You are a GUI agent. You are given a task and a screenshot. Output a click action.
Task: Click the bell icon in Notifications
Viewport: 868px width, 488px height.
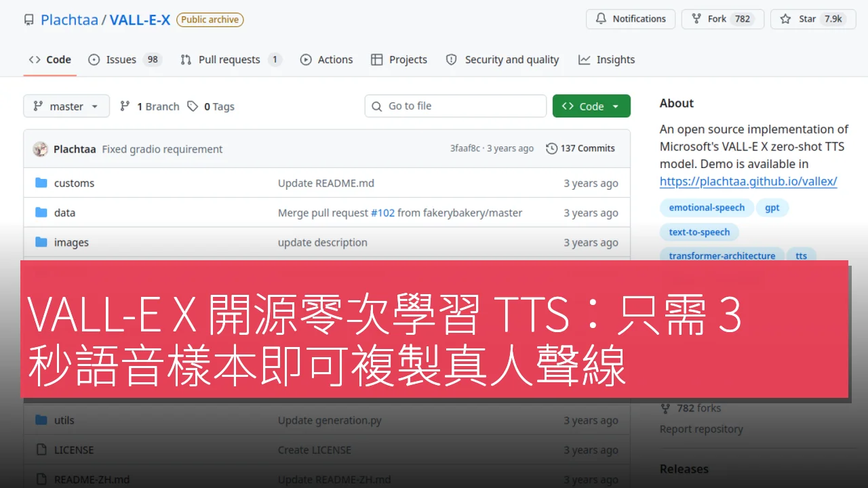[601, 19]
